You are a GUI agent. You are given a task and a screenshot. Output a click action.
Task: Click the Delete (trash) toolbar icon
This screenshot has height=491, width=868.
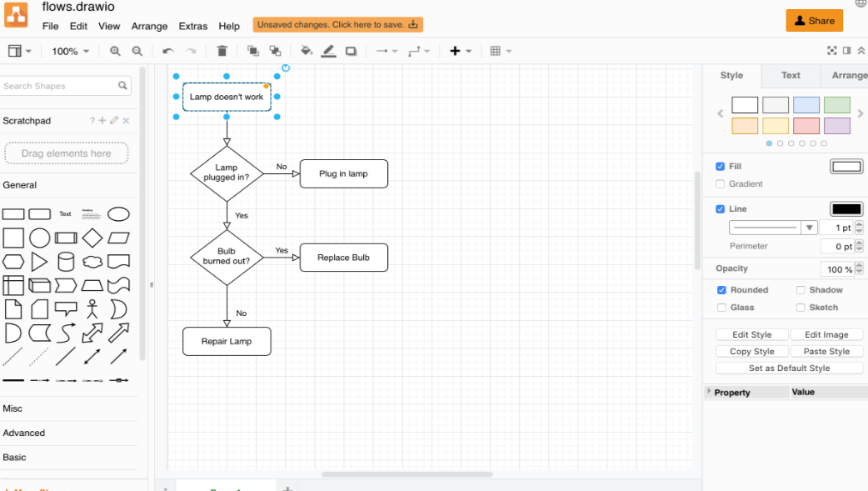[221, 51]
